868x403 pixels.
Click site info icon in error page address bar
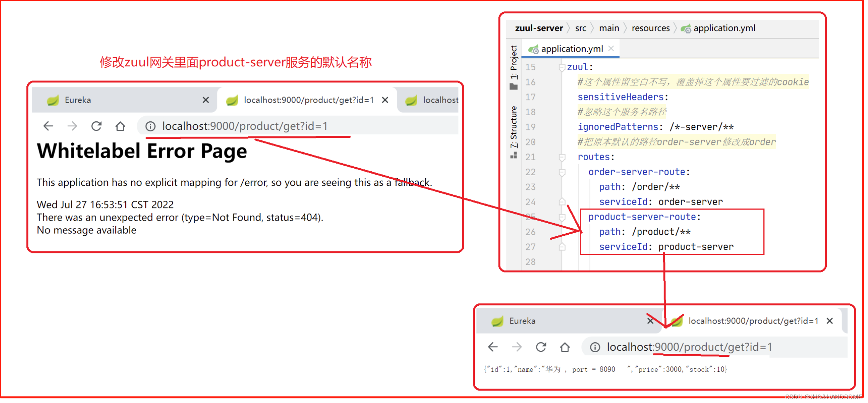151,126
